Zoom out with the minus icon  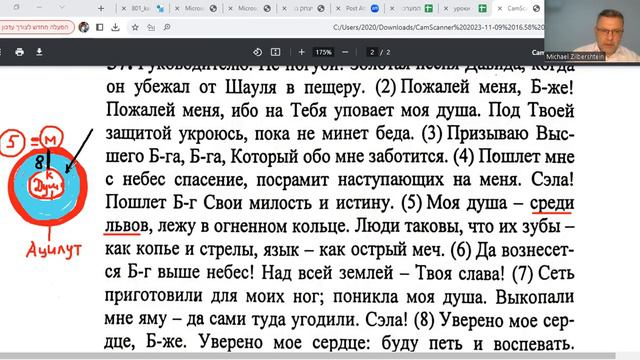pos(345,52)
